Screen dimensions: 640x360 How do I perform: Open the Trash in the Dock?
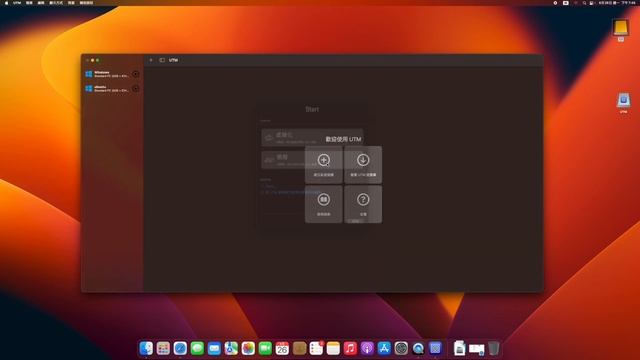tap(493, 348)
